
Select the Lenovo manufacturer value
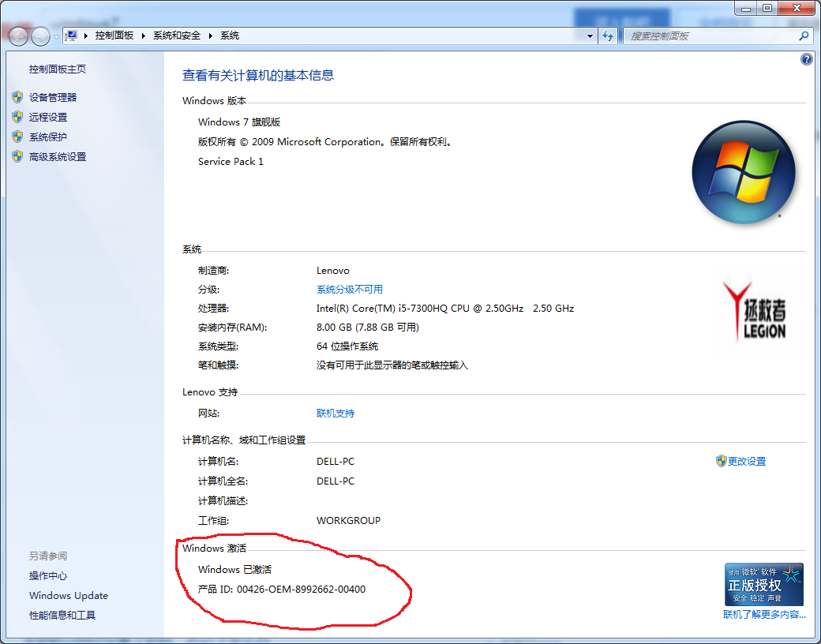tap(333, 271)
